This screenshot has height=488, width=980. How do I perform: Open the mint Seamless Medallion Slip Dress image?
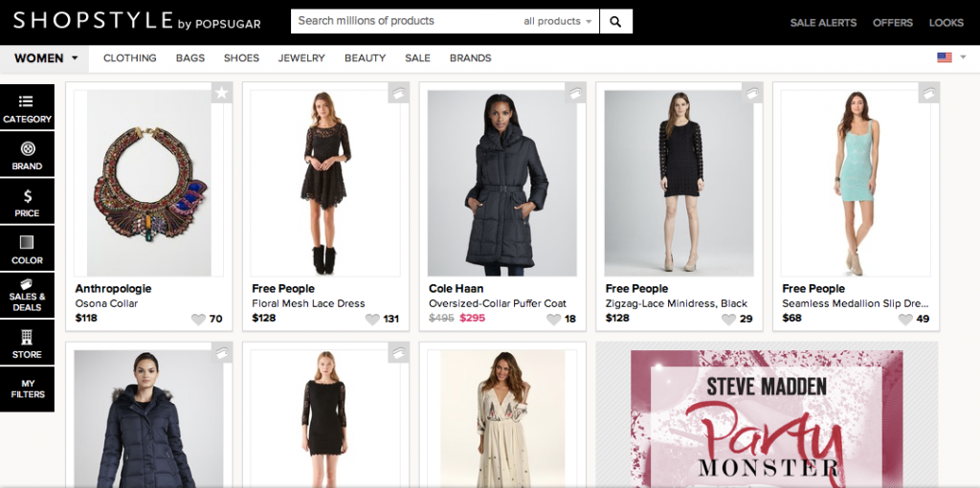856,183
